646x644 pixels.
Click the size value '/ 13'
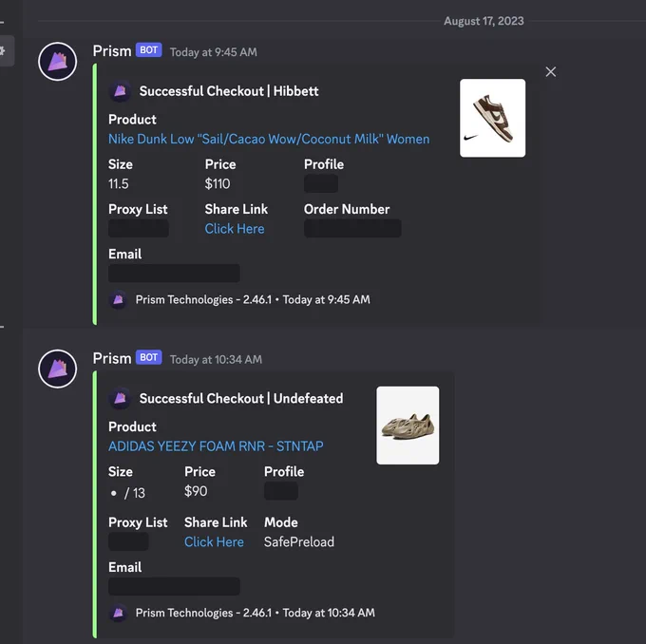coord(135,493)
